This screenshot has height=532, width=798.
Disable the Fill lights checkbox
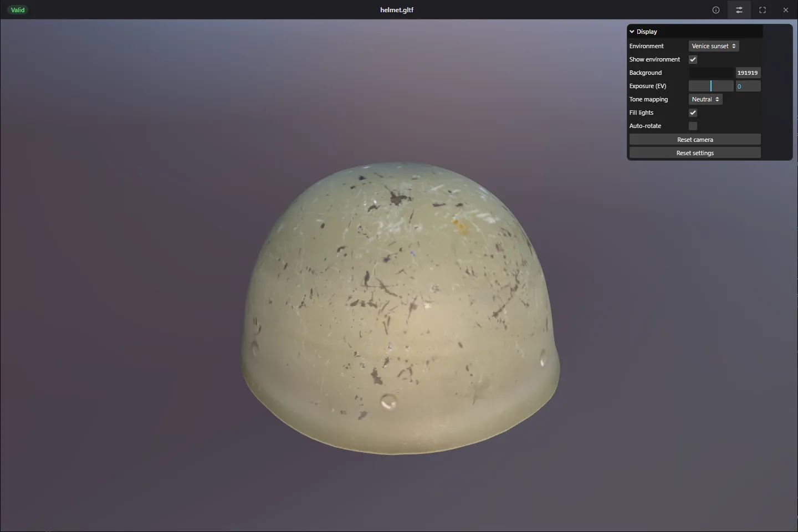693,112
